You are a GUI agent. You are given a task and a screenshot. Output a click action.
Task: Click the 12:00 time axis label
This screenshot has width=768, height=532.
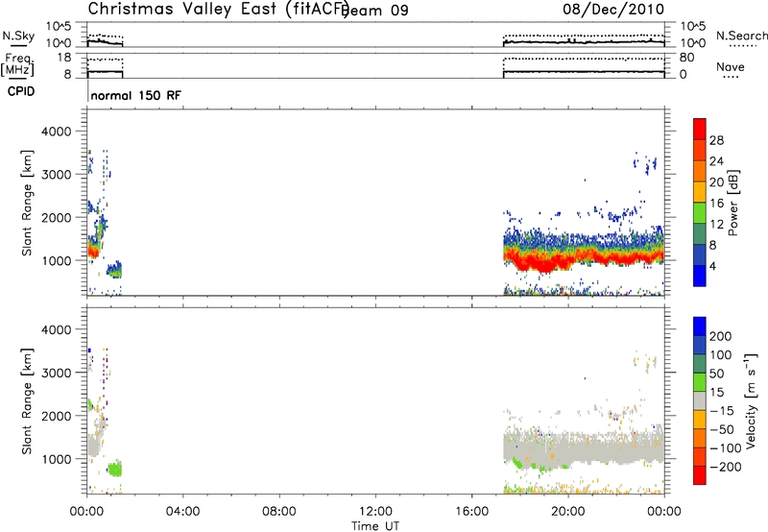click(375, 512)
